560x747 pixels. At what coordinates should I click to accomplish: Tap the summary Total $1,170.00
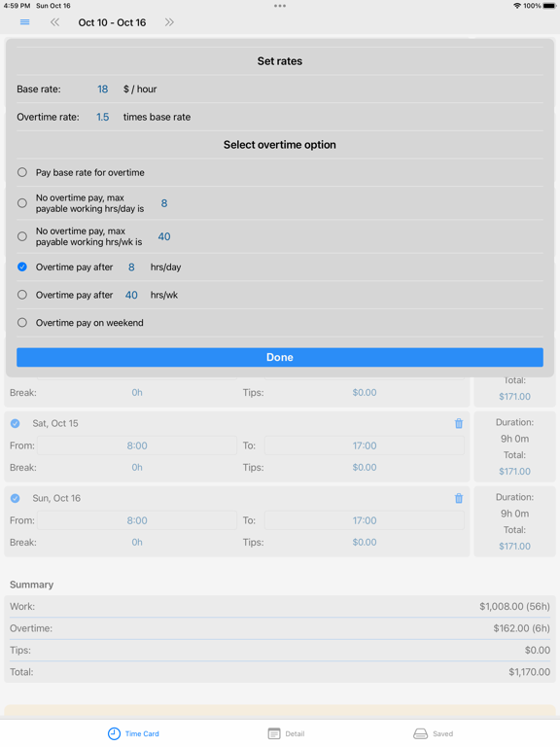pos(529,672)
